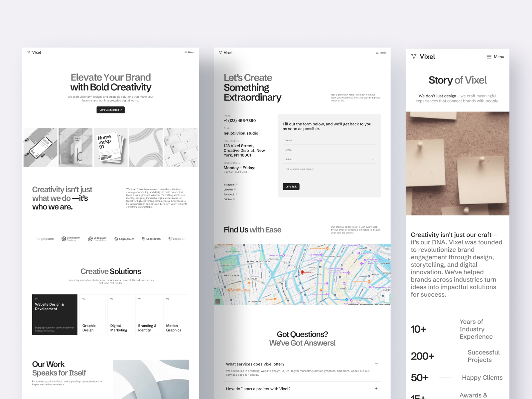Open the Facebook link
Screen dimensions: 532x399
230,195
